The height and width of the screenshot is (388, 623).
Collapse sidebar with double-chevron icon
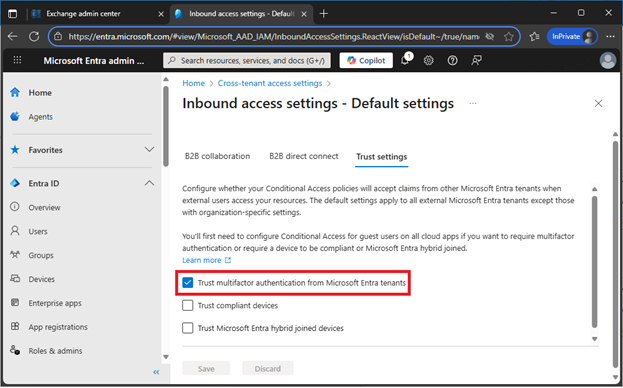156,372
